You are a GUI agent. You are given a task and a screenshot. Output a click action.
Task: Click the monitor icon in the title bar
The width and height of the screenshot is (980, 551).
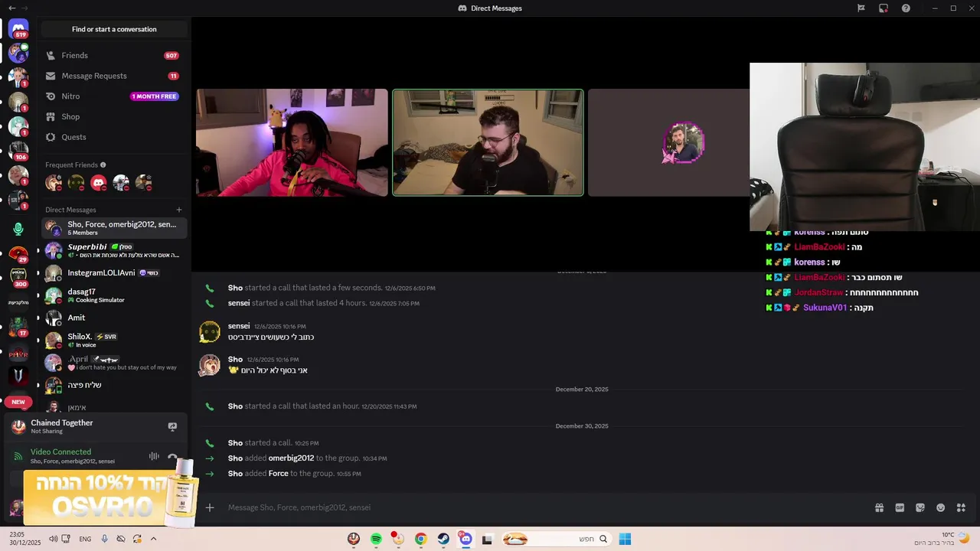click(x=884, y=8)
